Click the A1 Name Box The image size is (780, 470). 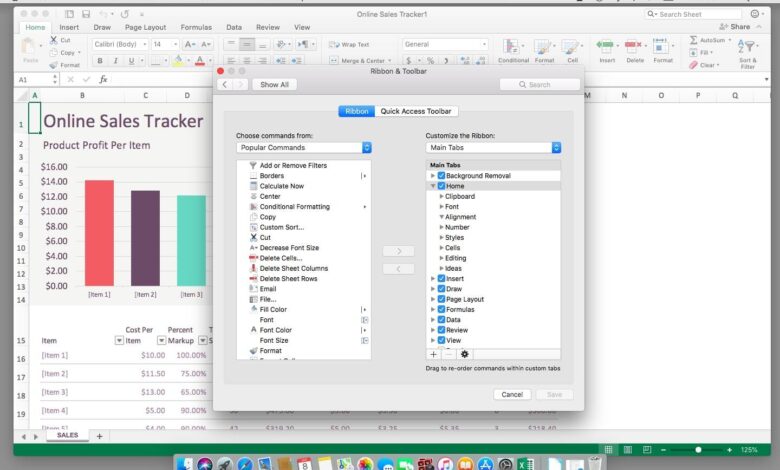(34, 80)
